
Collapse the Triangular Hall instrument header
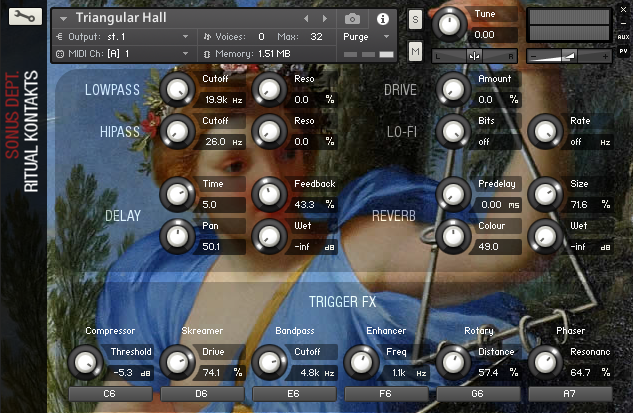63,19
